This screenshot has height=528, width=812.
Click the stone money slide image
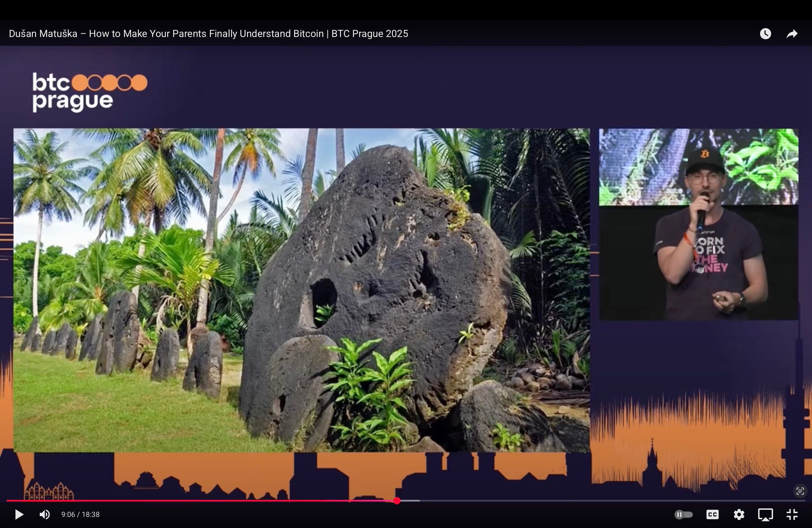tap(302, 290)
